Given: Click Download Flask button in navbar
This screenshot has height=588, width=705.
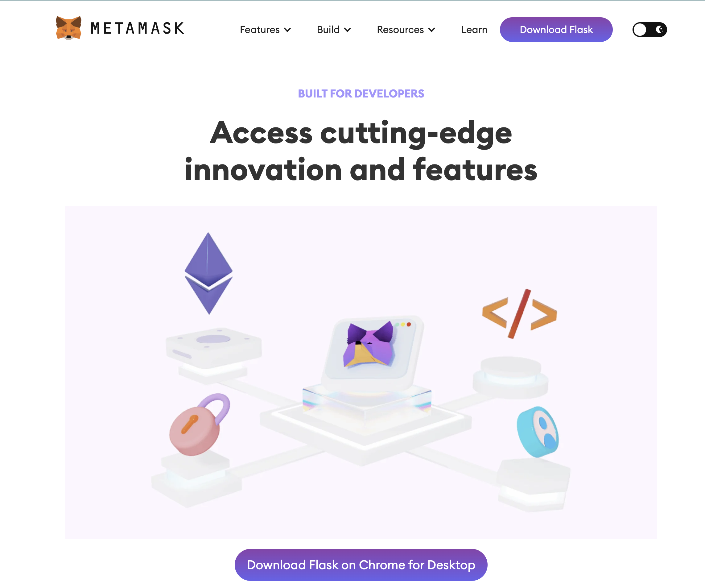Looking at the screenshot, I should pyautogui.click(x=556, y=29).
